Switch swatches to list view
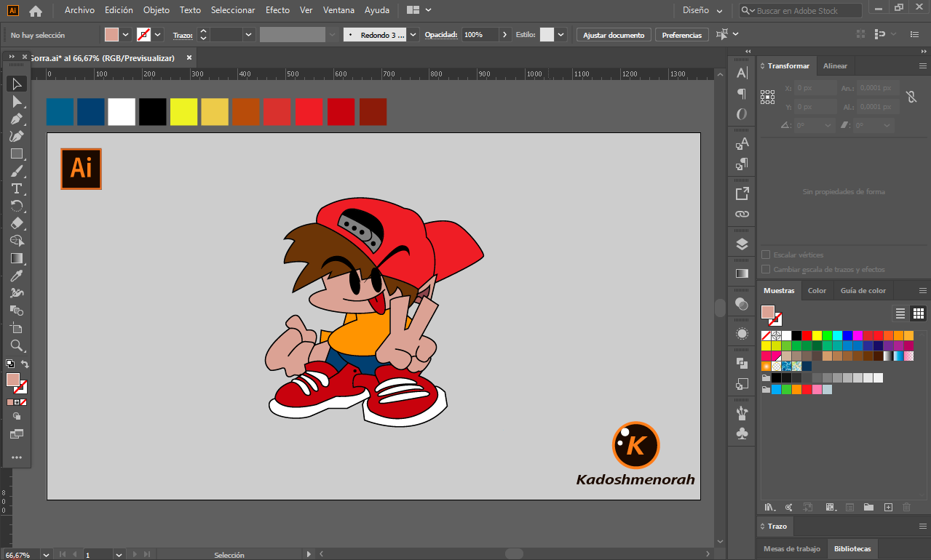Image resolution: width=931 pixels, height=560 pixels. click(900, 313)
